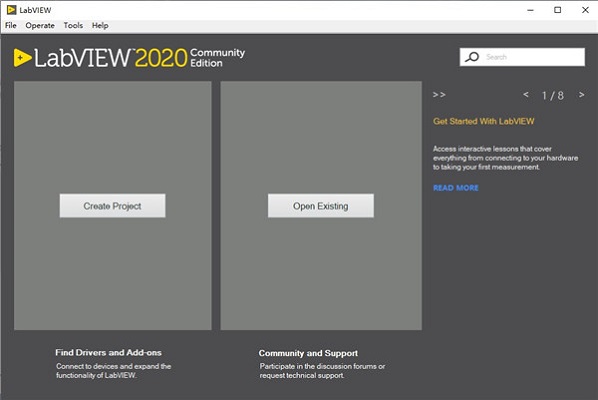The image size is (598, 400).
Task: Go to next news item arrow
Action: click(x=581, y=94)
